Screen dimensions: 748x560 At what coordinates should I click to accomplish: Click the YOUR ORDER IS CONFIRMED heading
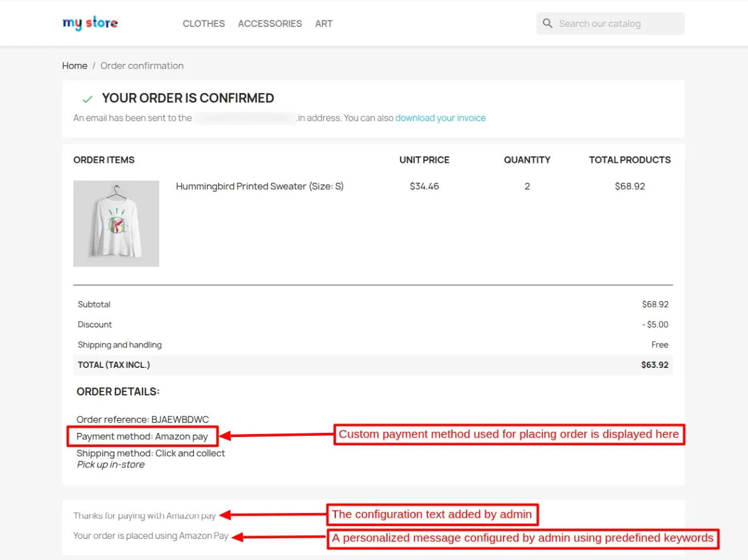pos(188,98)
